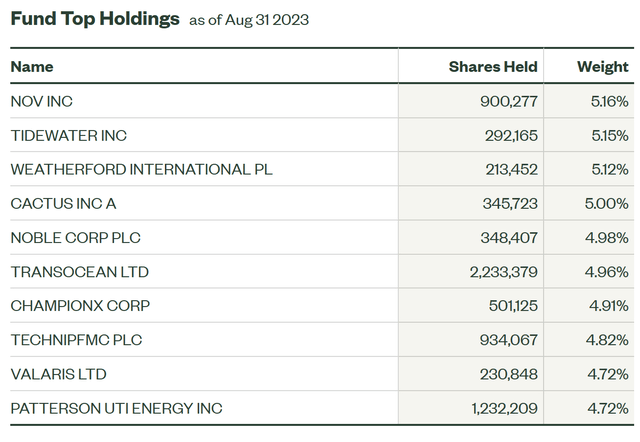Open the TIDEWATER INC holding
The image size is (640, 442).
(69, 135)
